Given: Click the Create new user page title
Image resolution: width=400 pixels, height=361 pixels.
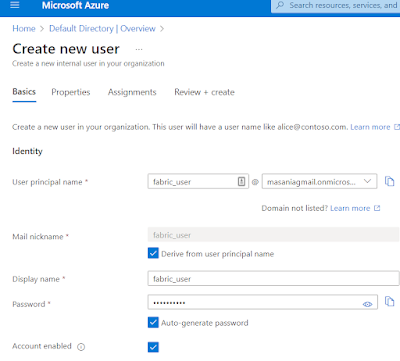Looking at the screenshot, I should (x=66, y=49).
